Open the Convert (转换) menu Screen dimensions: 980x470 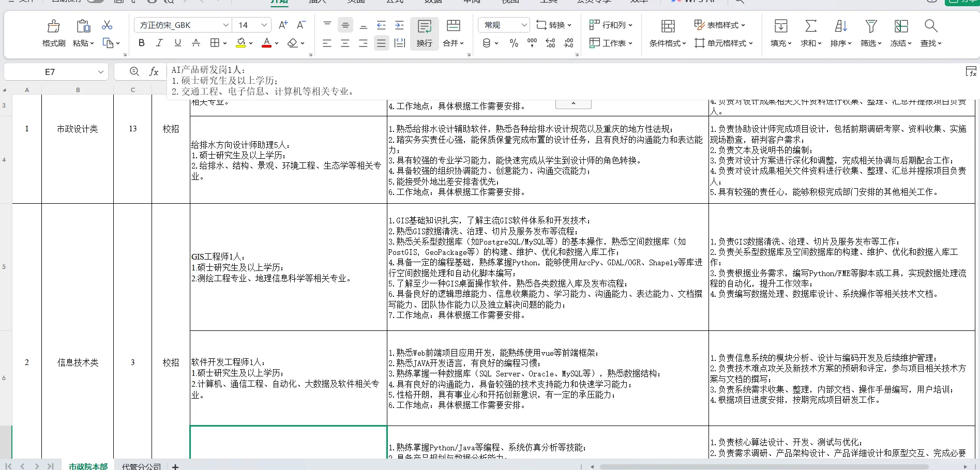tap(554, 25)
